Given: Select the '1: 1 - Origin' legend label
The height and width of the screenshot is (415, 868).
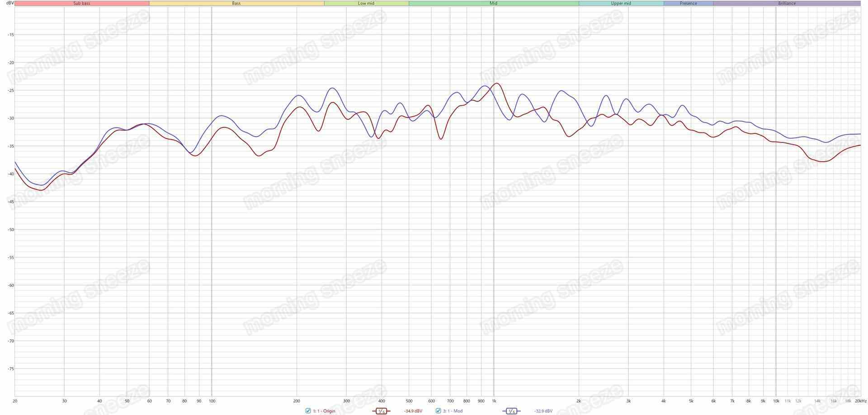Looking at the screenshot, I should [x=324, y=411].
